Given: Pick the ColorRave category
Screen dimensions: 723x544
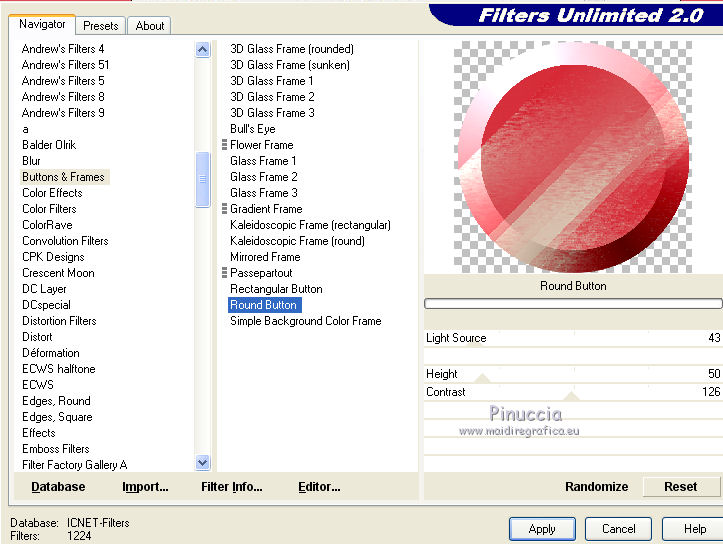Looking at the screenshot, I should [47, 225].
